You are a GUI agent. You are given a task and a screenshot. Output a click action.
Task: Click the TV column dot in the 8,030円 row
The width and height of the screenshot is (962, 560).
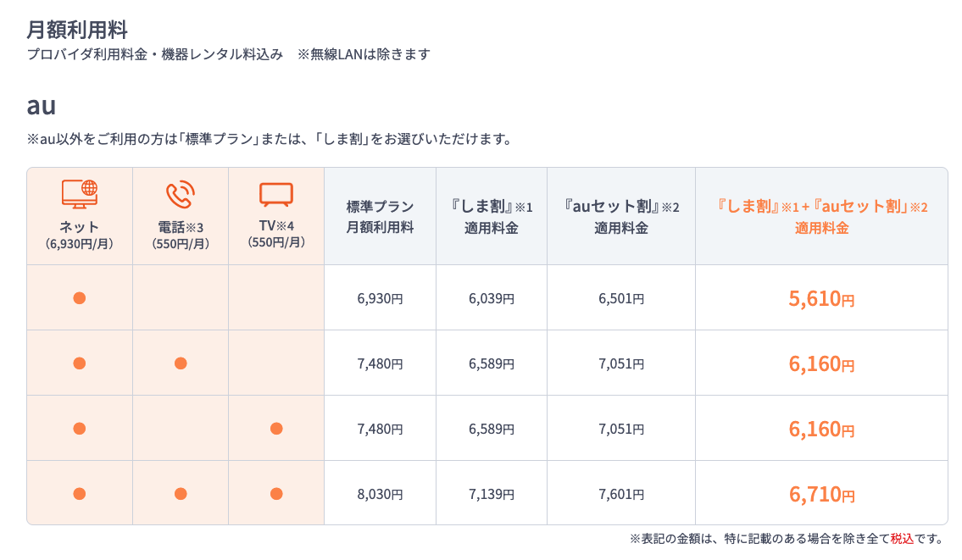pos(276,494)
